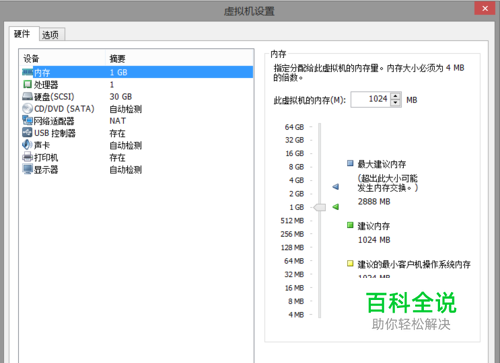This screenshot has width=500, height=363.
Task: Select the 声卡 device row
Action: 137,145
